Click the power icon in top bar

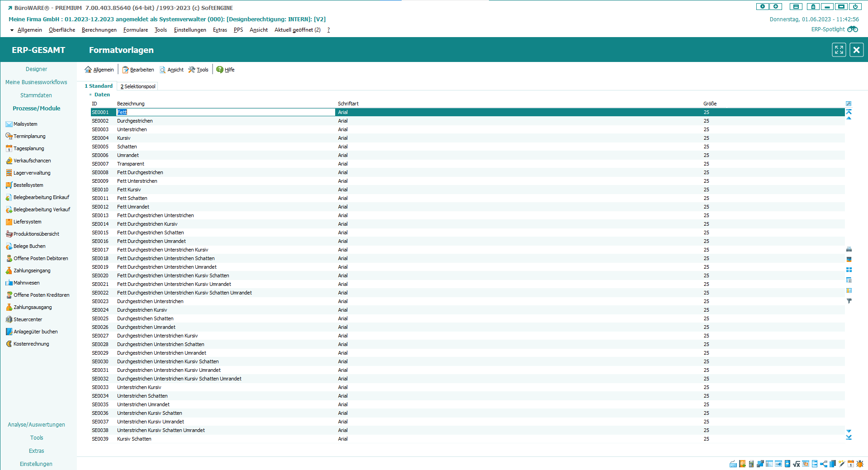pyautogui.click(x=855, y=7)
